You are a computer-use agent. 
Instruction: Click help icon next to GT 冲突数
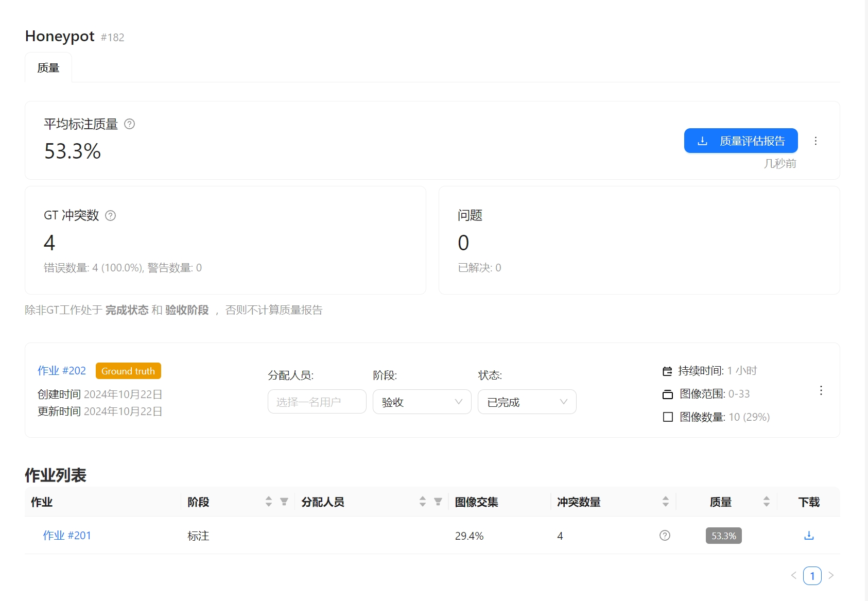(x=111, y=216)
